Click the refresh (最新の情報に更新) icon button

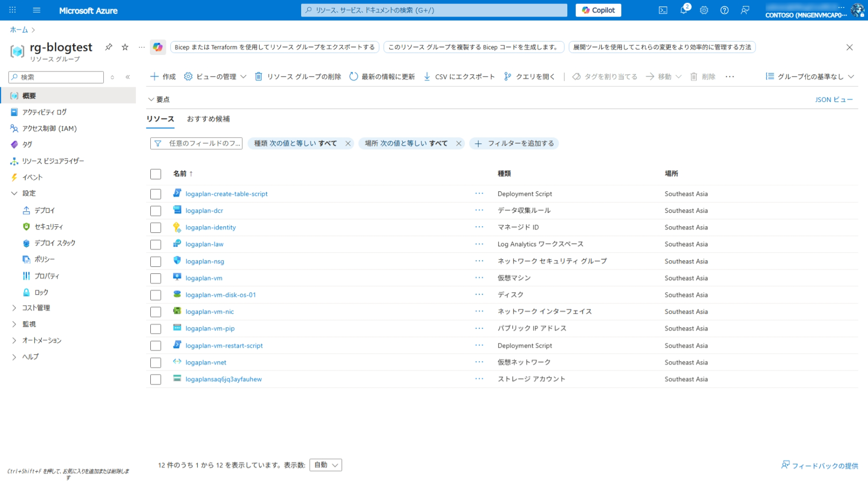(354, 76)
